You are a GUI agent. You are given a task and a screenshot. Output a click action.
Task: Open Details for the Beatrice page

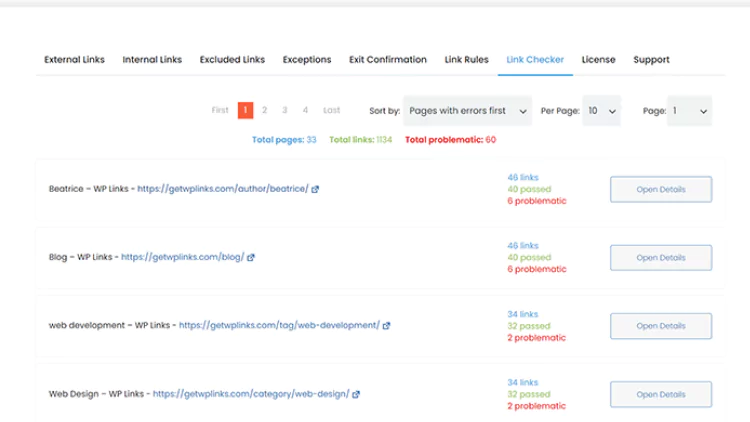click(661, 189)
